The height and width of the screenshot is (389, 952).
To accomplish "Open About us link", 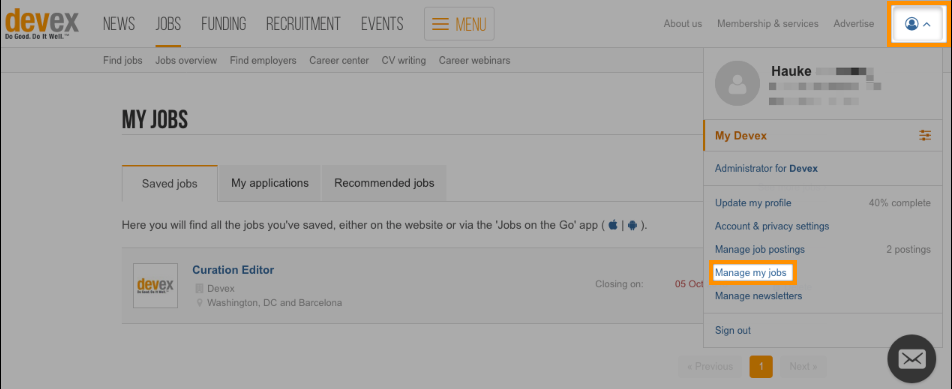I will (x=683, y=24).
